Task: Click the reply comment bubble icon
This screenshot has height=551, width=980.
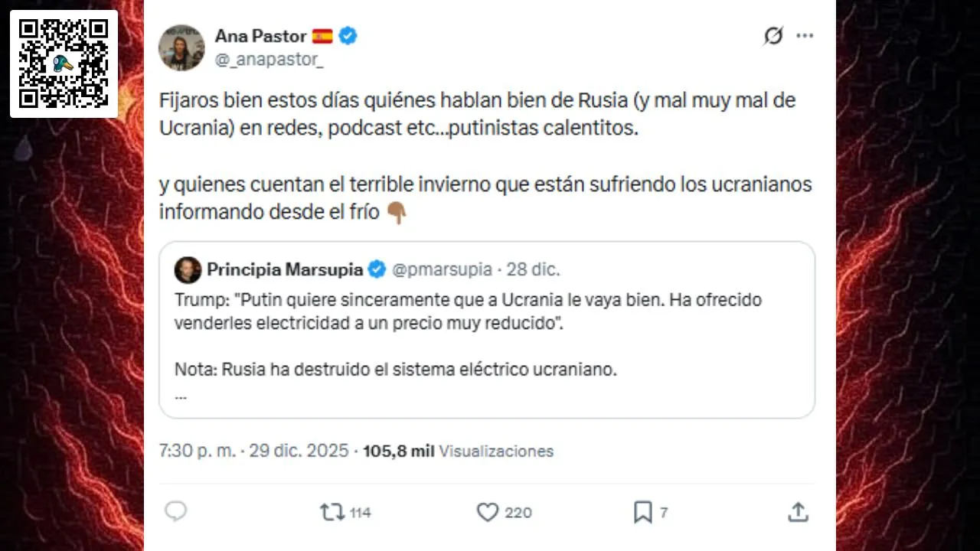Action: (176, 512)
